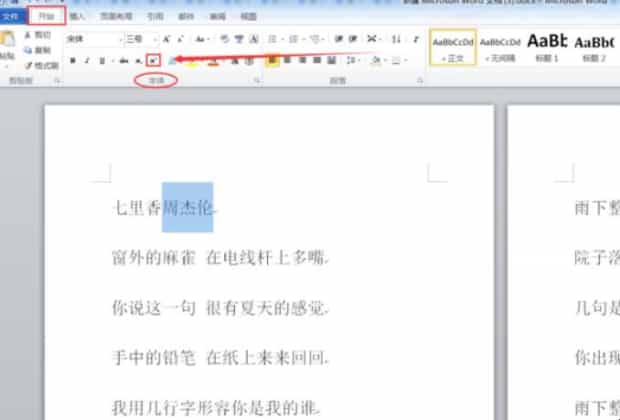620x420 pixels.
Task: Apply the paragraph shading color
Action: coord(376,61)
